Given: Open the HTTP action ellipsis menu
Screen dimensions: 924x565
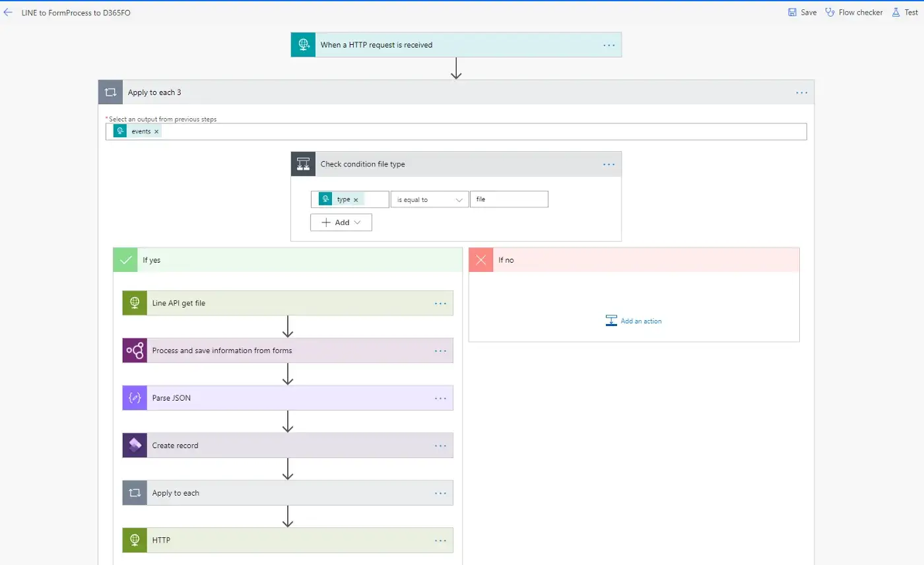Looking at the screenshot, I should pos(441,541).
